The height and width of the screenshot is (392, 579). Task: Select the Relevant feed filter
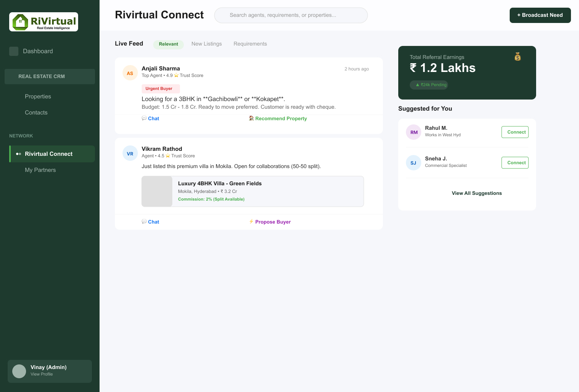point(168,44)
